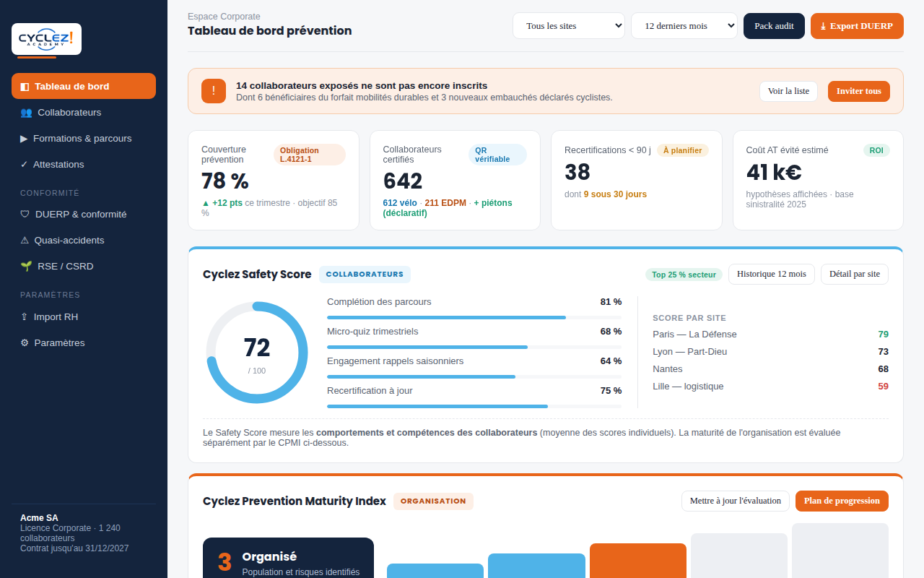Click the Top 25 % secteur badge
The image size is (924, 578).
684,275
